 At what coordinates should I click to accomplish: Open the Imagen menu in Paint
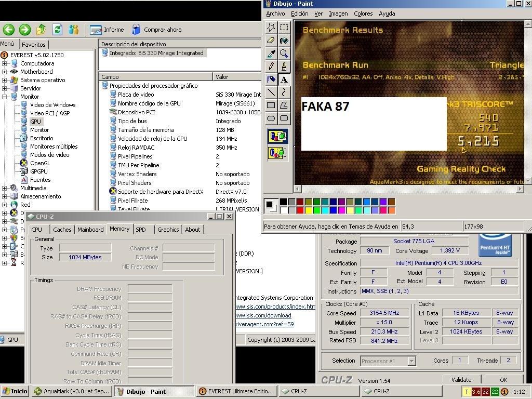click(338, 14)
